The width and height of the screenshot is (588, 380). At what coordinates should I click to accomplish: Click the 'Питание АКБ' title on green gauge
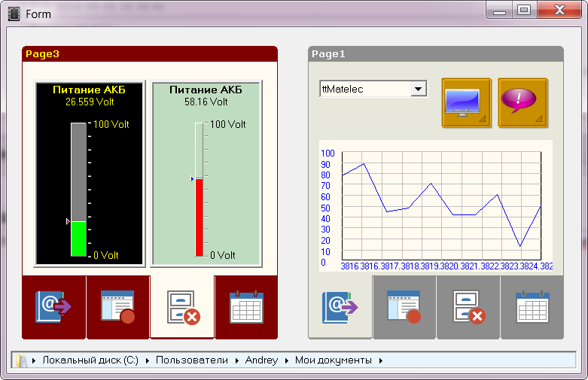tap(206, 90)
